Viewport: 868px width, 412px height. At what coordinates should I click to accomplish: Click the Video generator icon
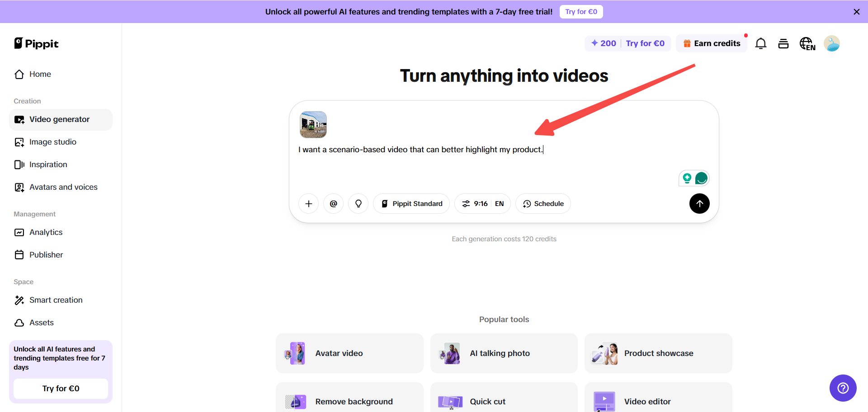coord(19,119)
